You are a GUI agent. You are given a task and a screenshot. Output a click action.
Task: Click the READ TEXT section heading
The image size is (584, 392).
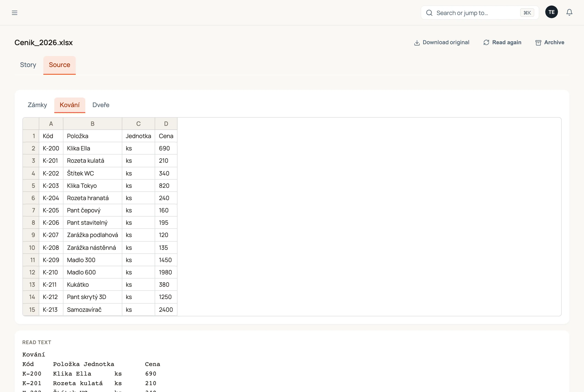[37, 343]
